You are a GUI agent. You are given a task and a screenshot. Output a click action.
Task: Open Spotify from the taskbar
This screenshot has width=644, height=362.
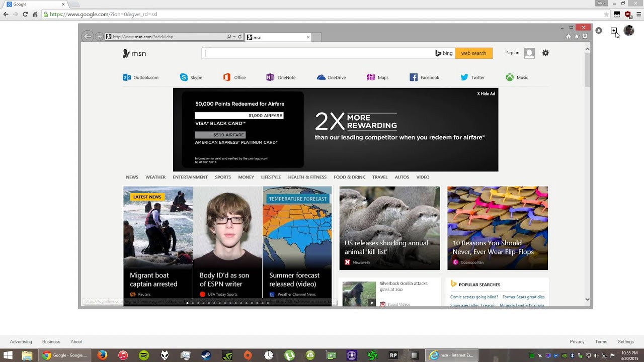144,355
